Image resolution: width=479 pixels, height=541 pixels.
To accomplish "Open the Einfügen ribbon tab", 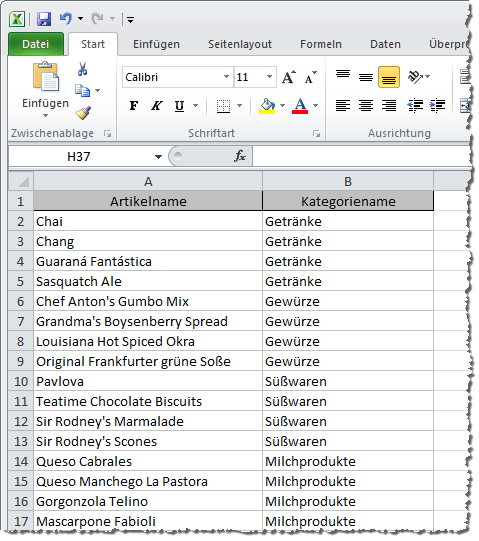I will [156, 44].
